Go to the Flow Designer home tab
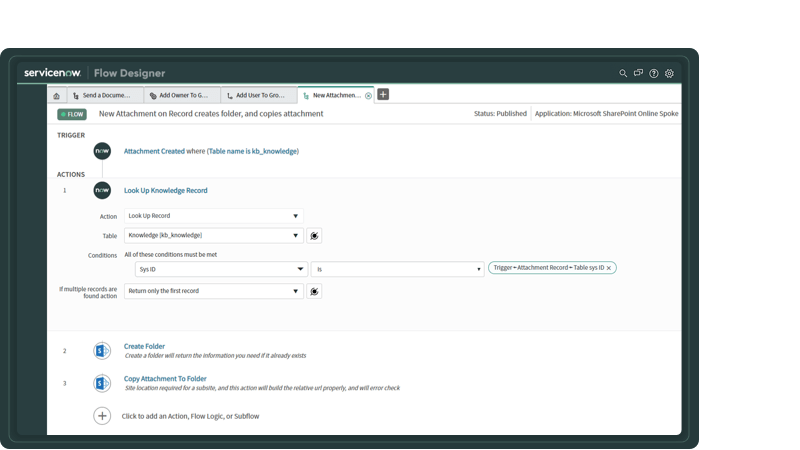 click(57, 95)
